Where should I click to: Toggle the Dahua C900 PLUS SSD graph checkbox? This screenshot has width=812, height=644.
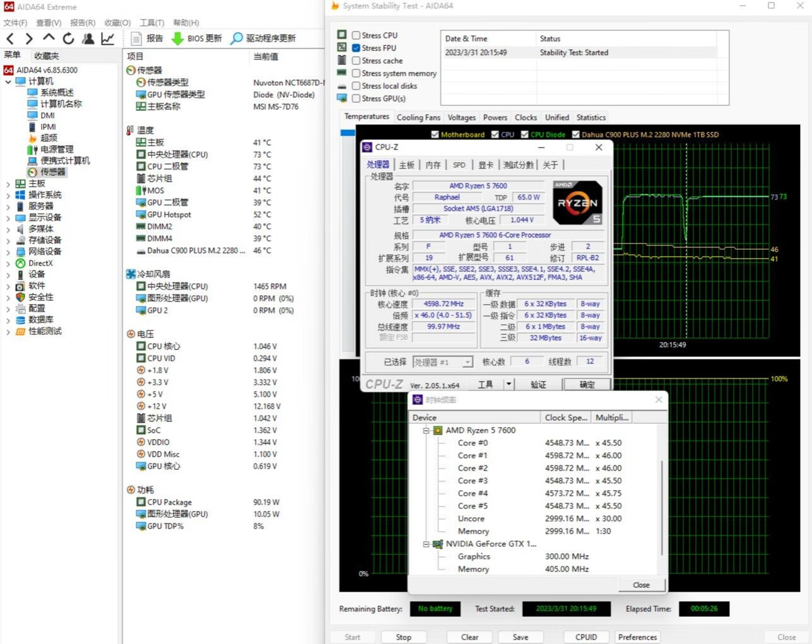[x=575, y=134]
